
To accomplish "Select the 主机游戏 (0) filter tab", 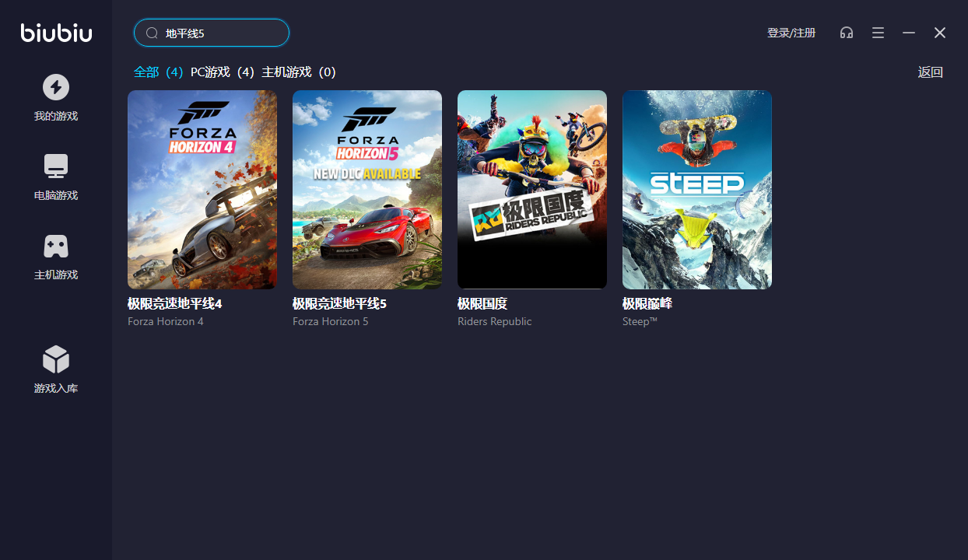I will (x=299, y=72).
